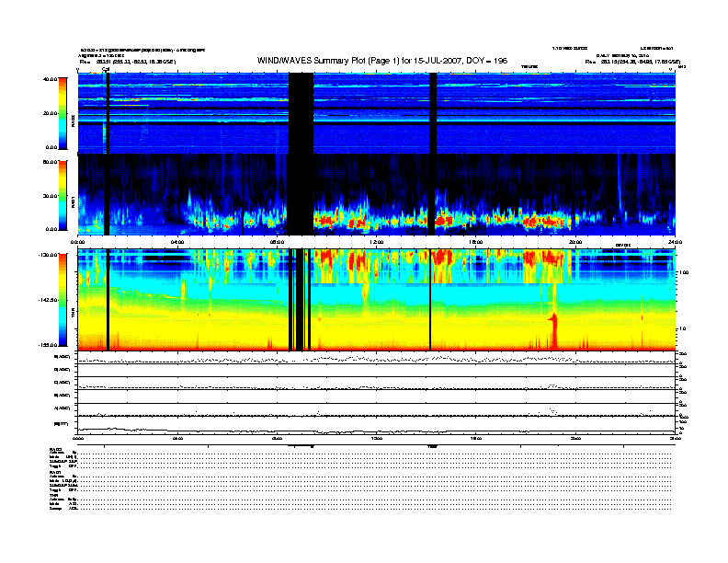Click the 20:00 label below RAD1 spectrogram
The height and width of the screenshot is (563, 728).
click(x=575, y=242)
